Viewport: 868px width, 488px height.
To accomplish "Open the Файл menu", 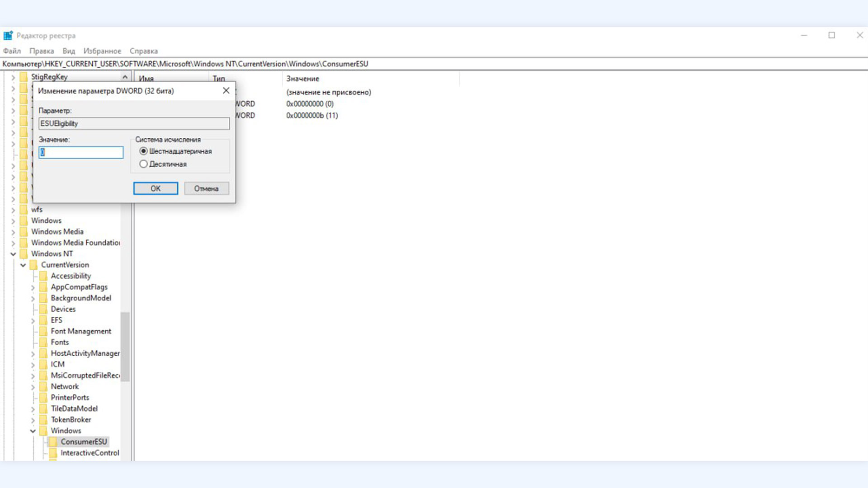I will coord(12,51).
